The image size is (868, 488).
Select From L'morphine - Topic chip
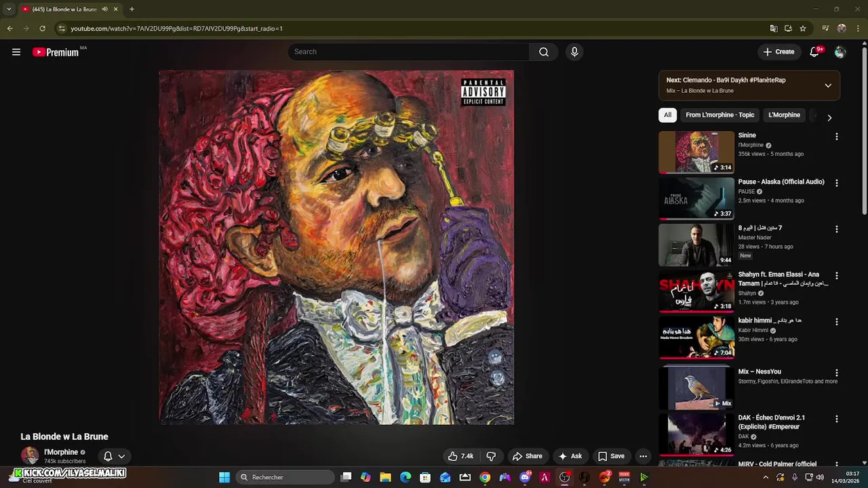(x=719, y=115)
